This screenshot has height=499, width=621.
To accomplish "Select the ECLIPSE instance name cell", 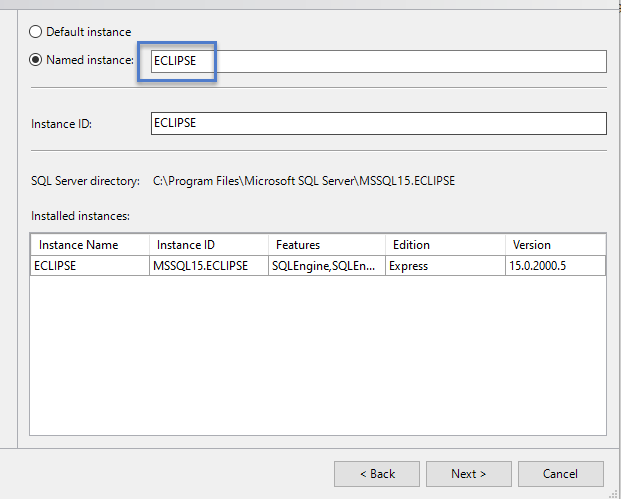I will coord(90,266).
